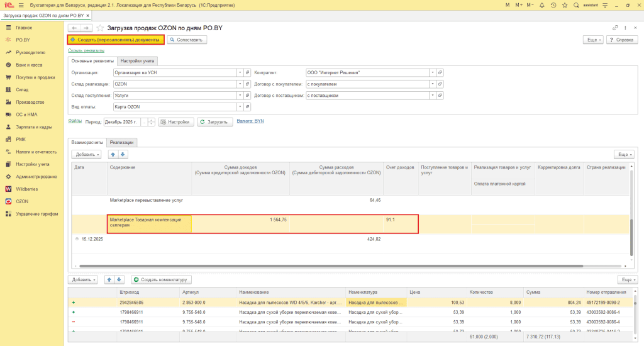
Task: Open the Файлы link
Action: pyautogui.click(x=75, y=121)
